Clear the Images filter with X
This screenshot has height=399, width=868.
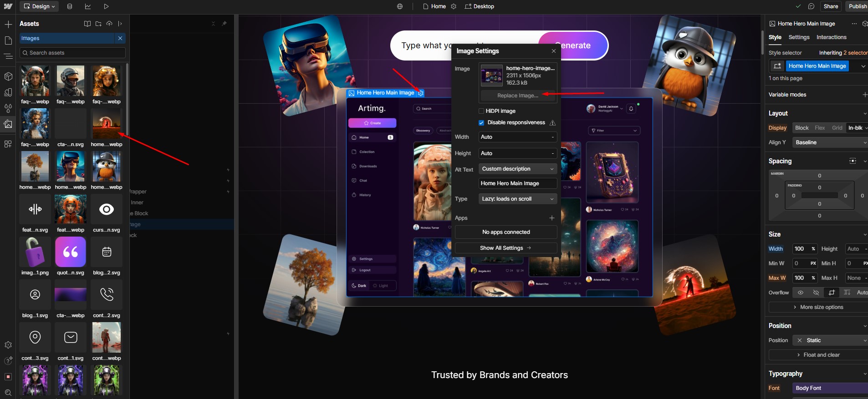point(120,38)
